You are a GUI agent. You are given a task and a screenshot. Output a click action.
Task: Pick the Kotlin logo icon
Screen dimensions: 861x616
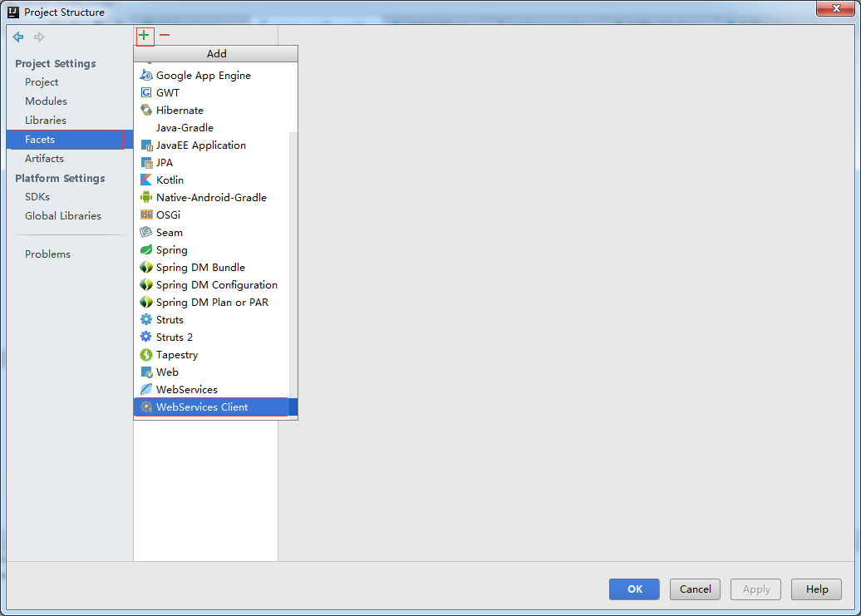click(x=146, y=180)
